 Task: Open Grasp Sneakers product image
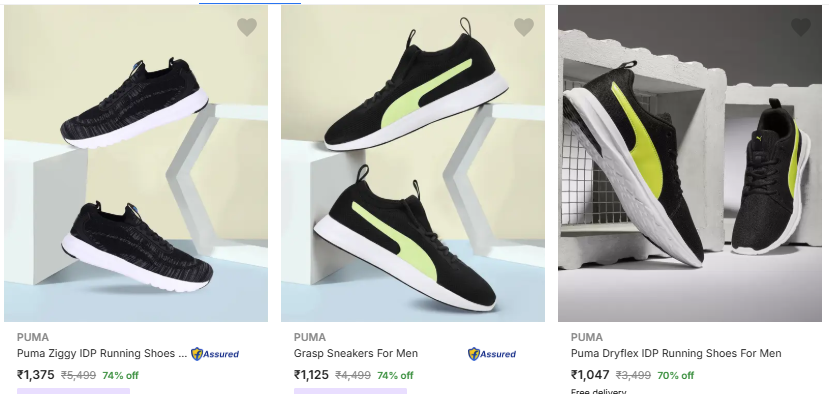(413, 163)
